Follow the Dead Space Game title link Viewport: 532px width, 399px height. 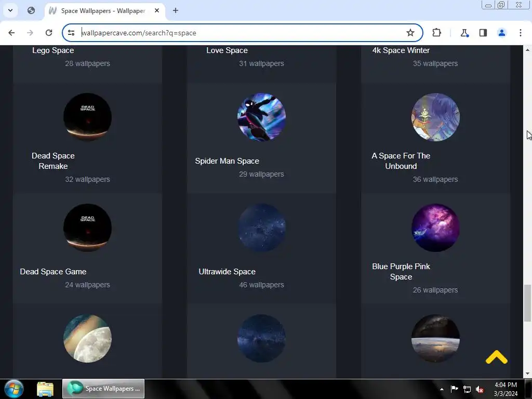53,271
